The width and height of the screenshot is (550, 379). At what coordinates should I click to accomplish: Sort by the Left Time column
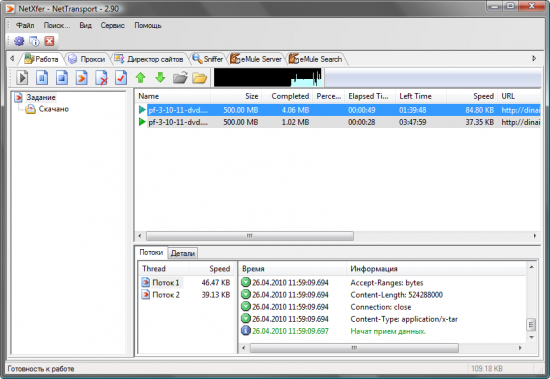click(x=421, y=96)
